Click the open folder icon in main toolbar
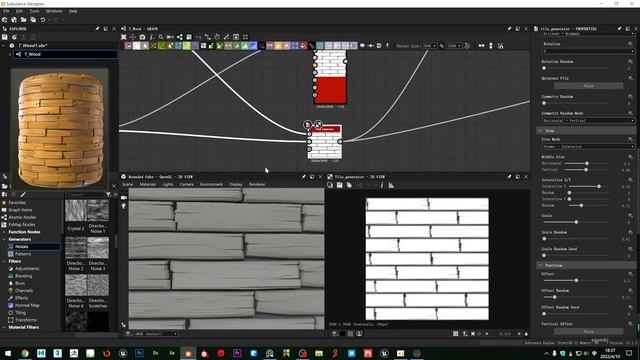 pyautogui.click(x=23, y=20)
